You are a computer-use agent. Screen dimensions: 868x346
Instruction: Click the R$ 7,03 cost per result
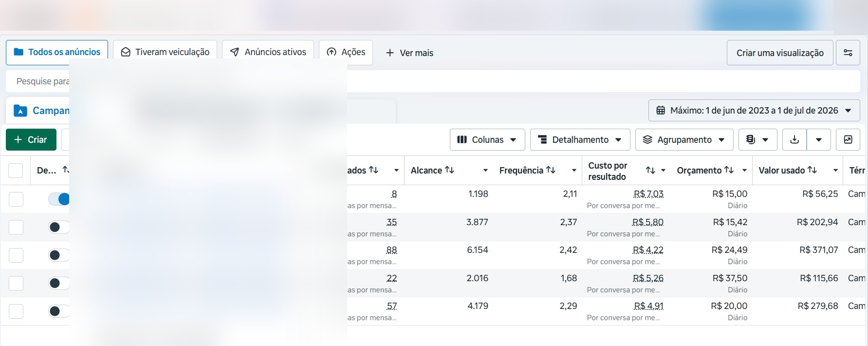(x=648, y=194)
